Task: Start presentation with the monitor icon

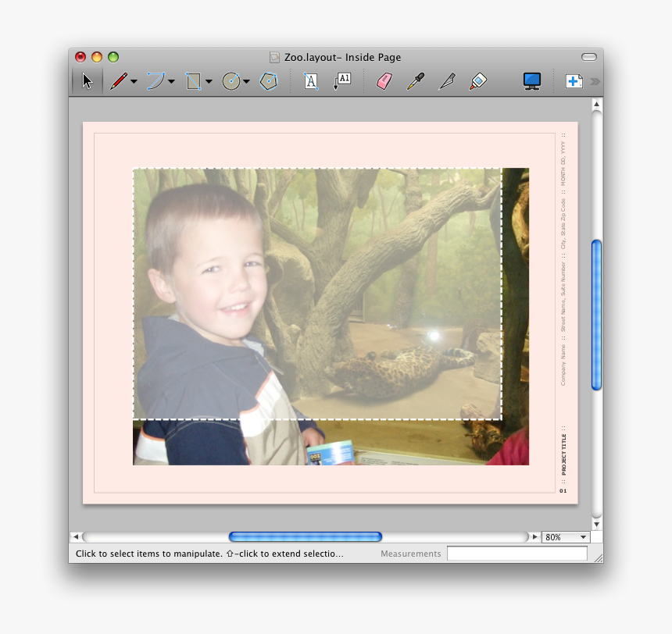Action: [x=532, y=81]
